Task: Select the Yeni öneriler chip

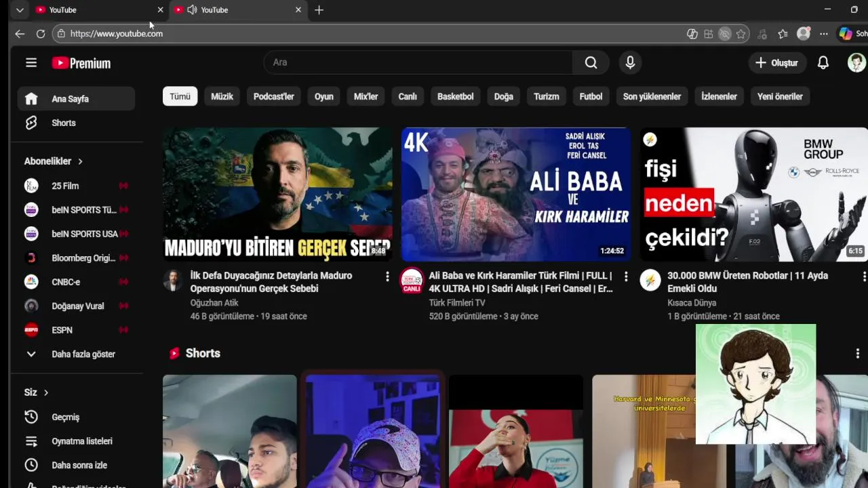Action: (x=780, y=96)
